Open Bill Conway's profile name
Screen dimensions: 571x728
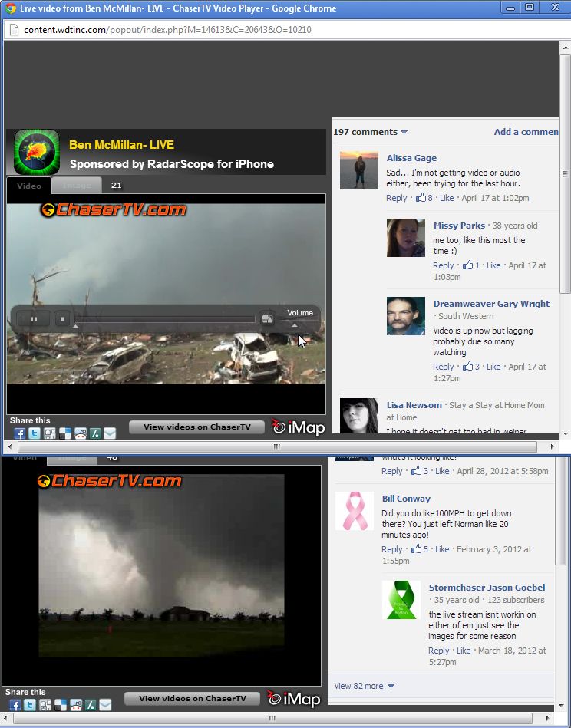click(x=406, y=499)
